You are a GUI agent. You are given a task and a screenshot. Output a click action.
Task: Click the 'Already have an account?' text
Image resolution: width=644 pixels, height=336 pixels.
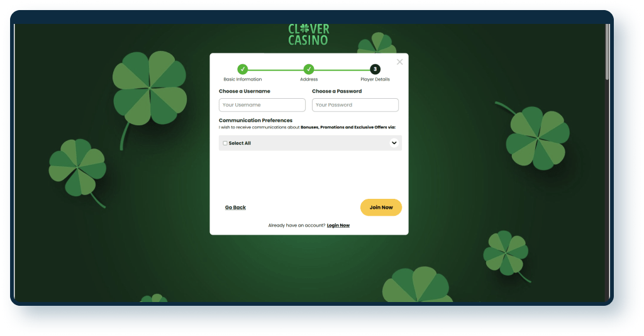(x=297, y=225)
